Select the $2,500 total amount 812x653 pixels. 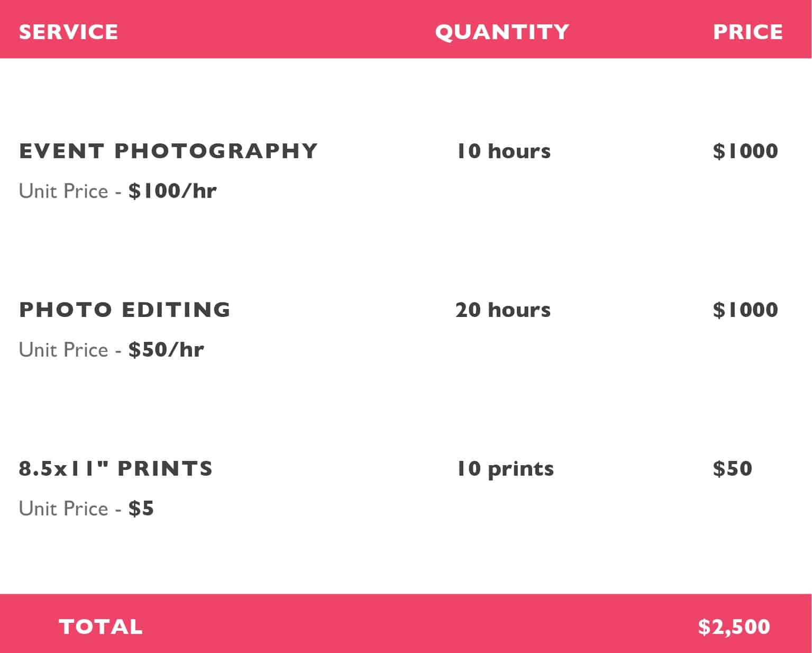(x=734, y=627)
